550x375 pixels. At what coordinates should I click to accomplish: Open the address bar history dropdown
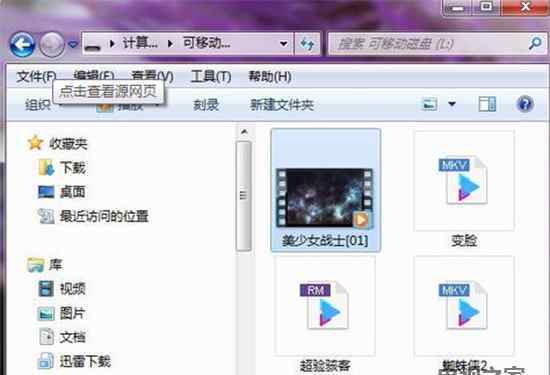tap(283, 44)
